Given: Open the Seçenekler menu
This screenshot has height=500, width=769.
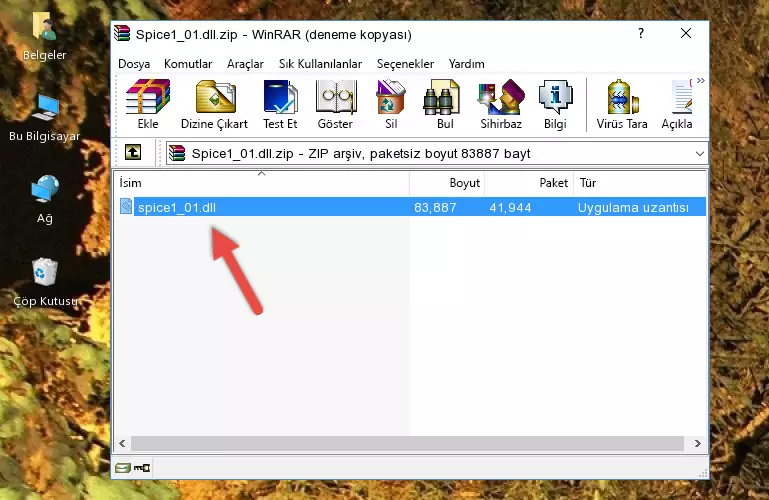Looking at the screenshot, I should click(405, 64).
